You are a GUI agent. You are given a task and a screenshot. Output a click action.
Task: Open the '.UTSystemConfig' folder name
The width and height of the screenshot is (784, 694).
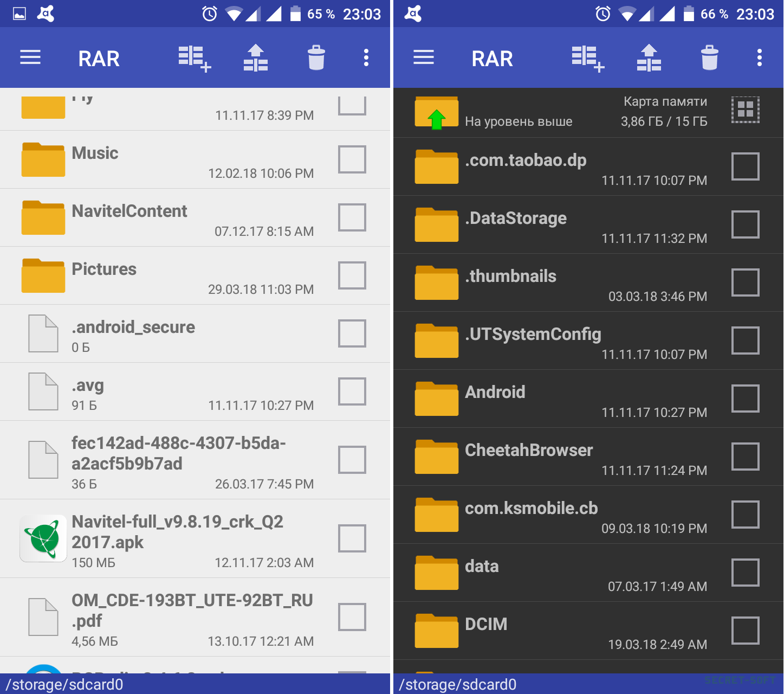pyautogui.click(x=533, y=335)
